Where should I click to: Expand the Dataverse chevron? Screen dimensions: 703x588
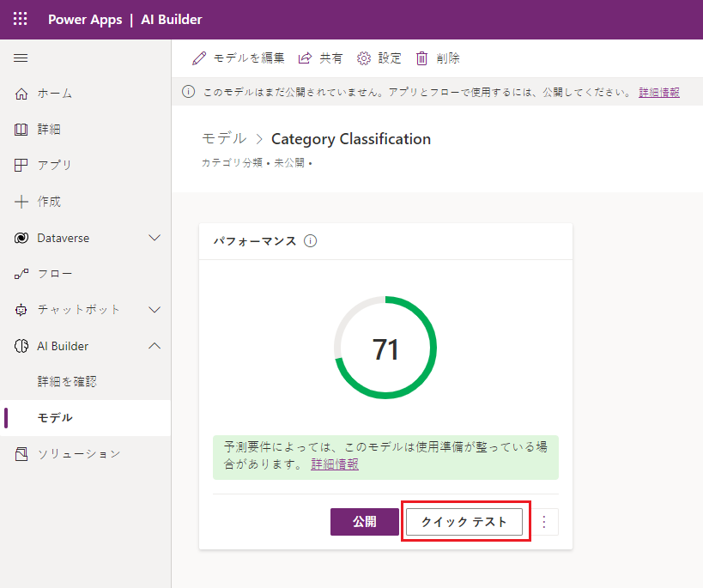pyautogui.click(x=155, y=238)
